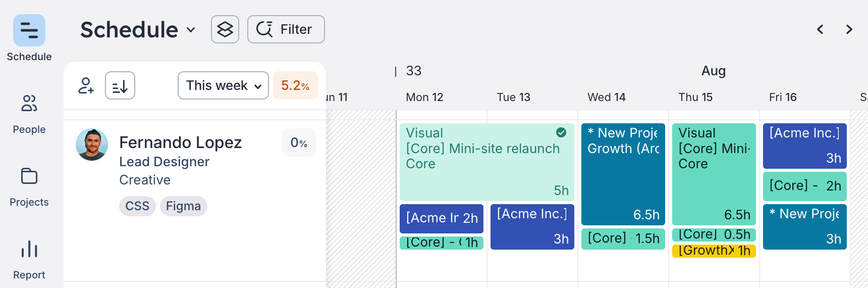Image resolution: width=868 pixels, height=288 pixels.
Task: Open the This week range dropdown
Action: tap(223, 85)
